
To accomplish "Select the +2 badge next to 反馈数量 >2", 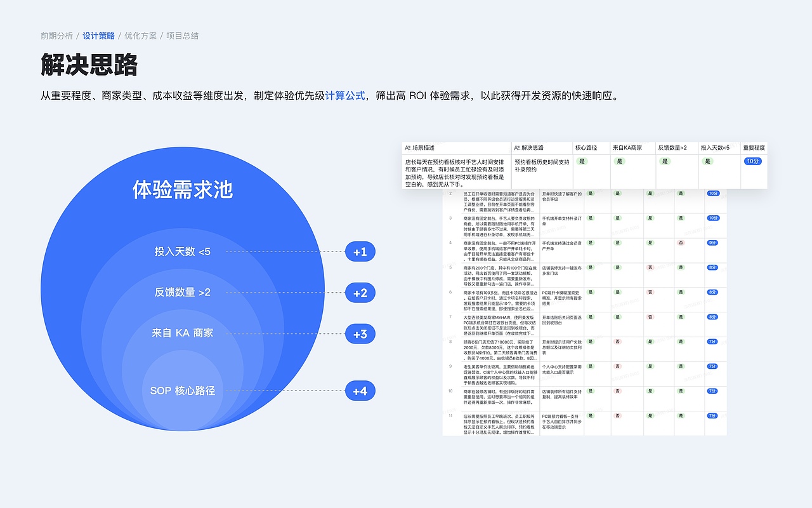I will (360, 293).
